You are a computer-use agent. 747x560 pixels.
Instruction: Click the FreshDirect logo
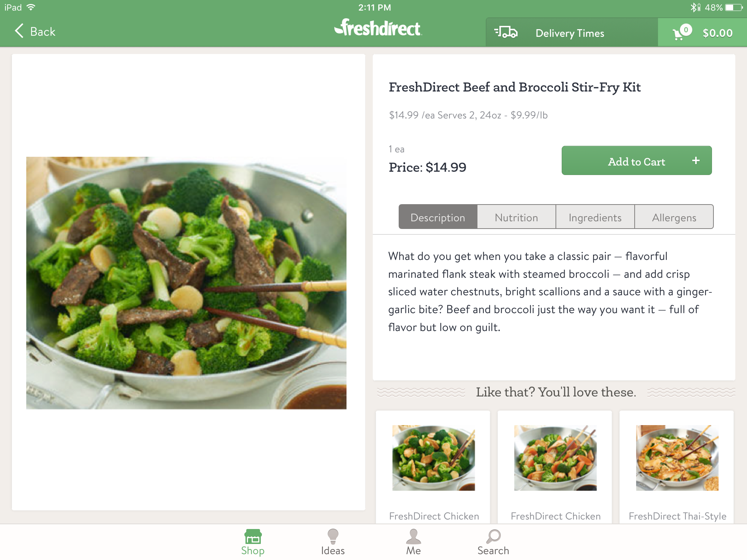378,28
